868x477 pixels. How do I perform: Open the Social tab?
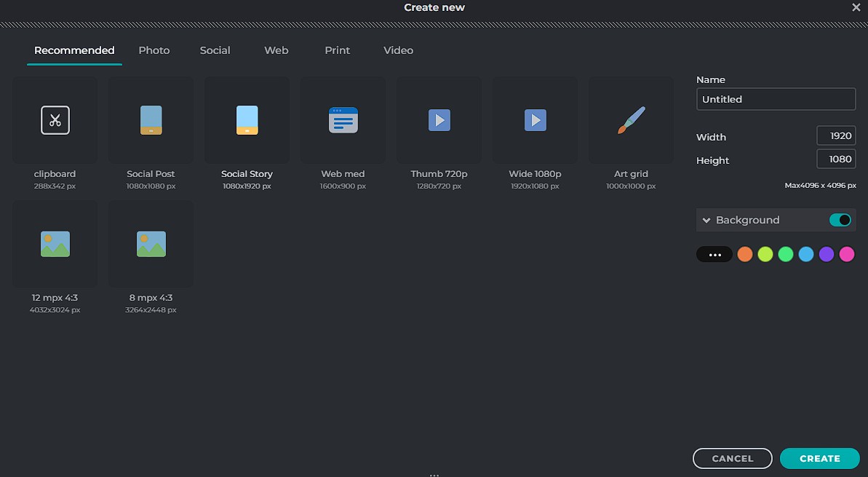coord(215,50)
